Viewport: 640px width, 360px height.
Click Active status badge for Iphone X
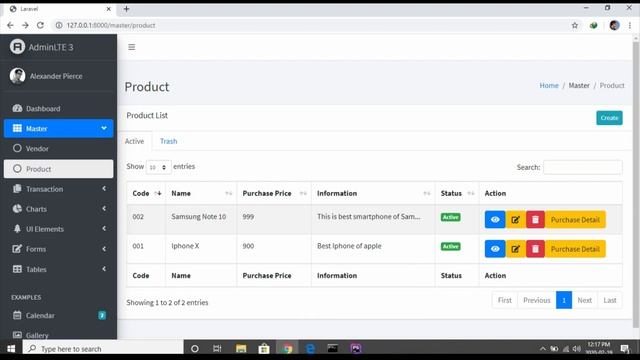451,247
